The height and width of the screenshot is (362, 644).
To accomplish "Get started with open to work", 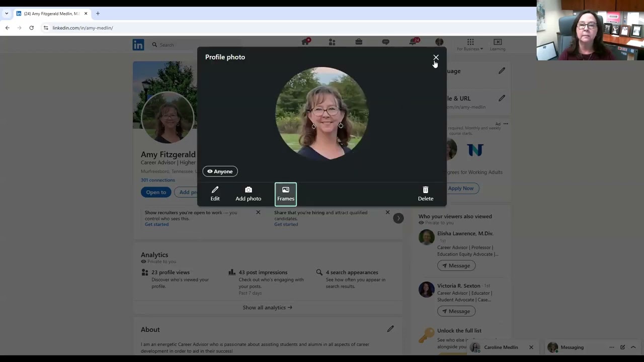I will pyautogui.click(x=156, y=224).
